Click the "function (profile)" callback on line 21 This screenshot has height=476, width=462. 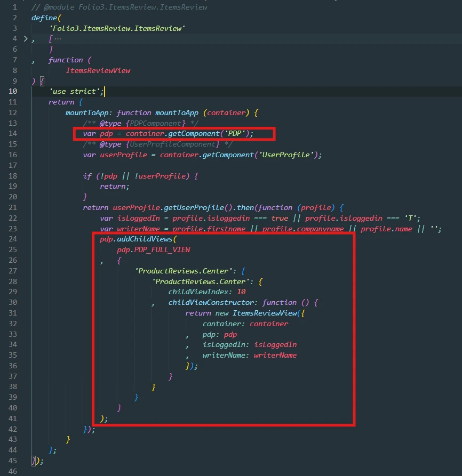[x=296, y=208]
